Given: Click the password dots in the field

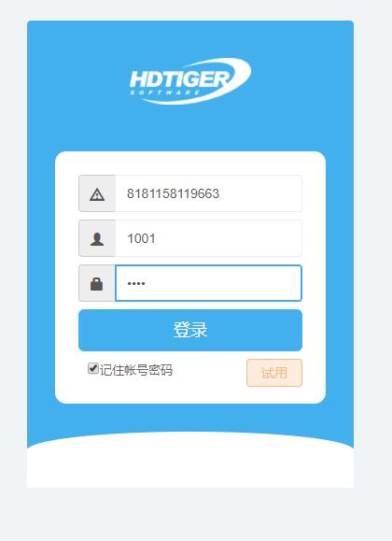Looking at the screenshot, I should coord(136,284).
